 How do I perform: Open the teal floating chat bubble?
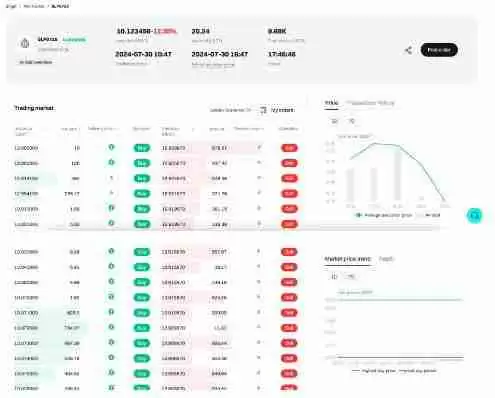pyautogui.click(x=475, y=216)
